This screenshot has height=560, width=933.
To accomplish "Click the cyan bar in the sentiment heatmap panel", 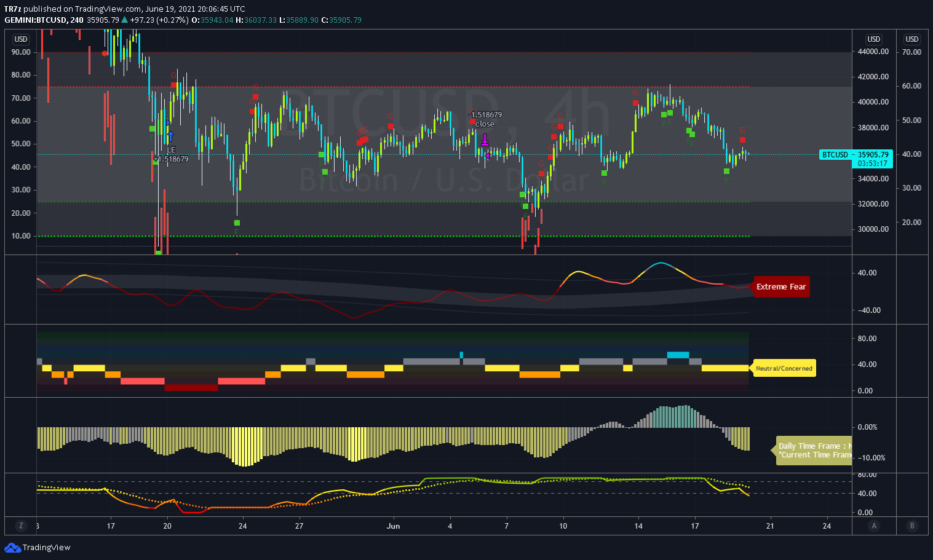I will [678, 355].
